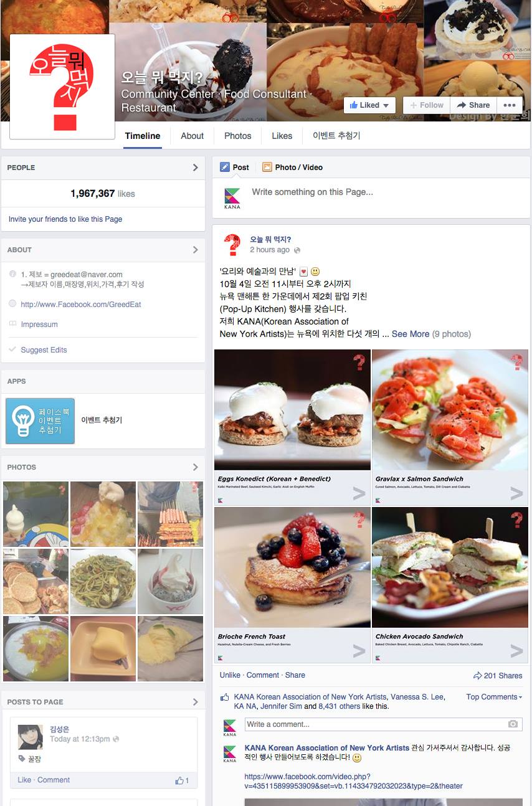Expand the PHOTOS section chevron
532x806 pixels.
(195, 467)
